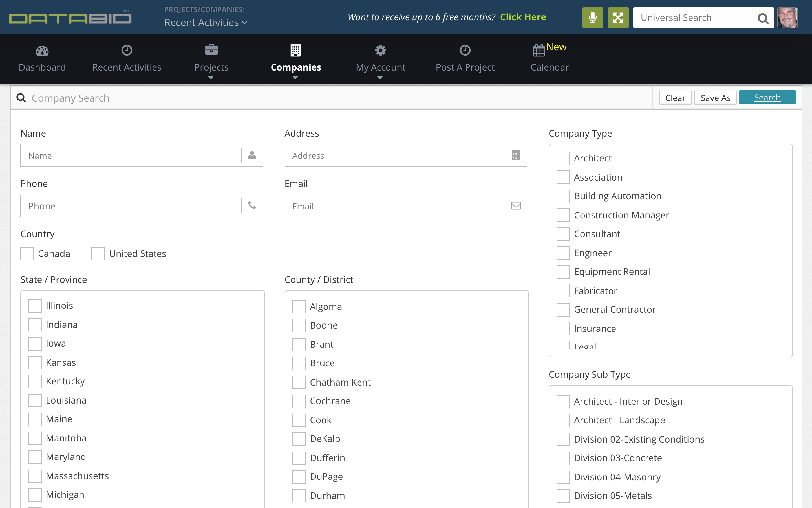Enable the Manitoba checkbox
This screenshot has width=812, height=508.
[35, 438]
